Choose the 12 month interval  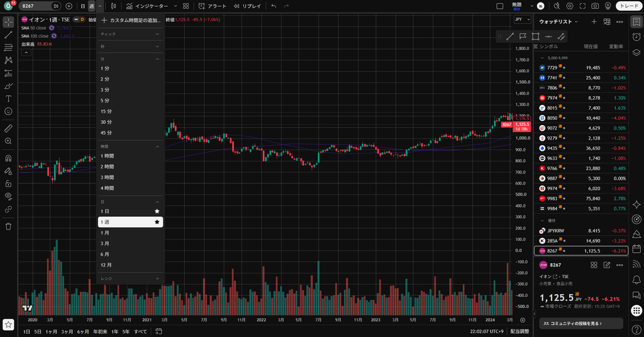tap(131, 265)
